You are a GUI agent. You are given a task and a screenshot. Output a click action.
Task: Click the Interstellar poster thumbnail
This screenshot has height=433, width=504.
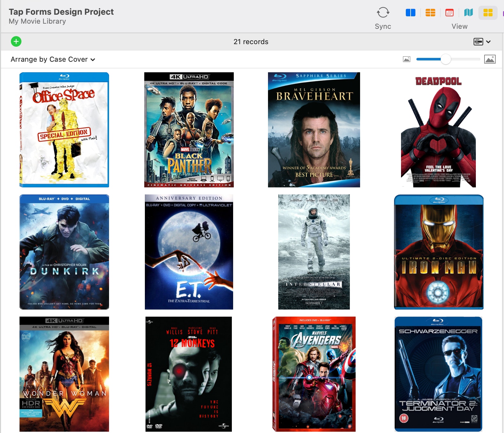pyautogui.click(x=314, y=252)
